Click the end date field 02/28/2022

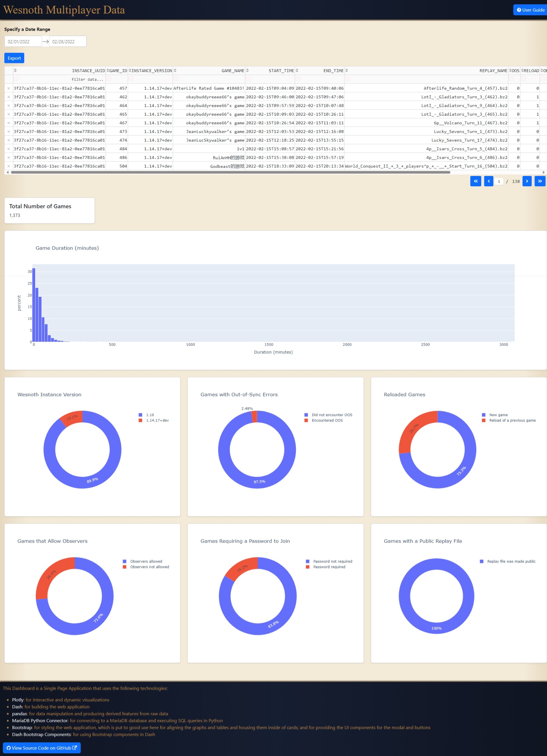click(68, 42)
